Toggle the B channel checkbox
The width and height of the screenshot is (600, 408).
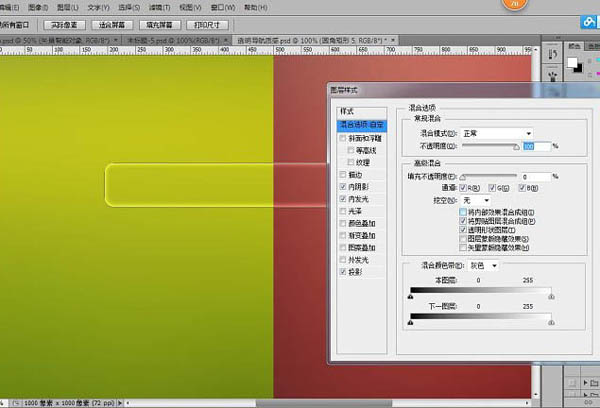(x=522, y=188)
